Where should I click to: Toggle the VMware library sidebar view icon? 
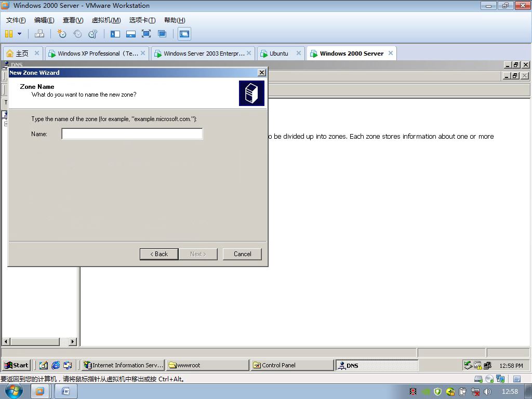point(115,34)
